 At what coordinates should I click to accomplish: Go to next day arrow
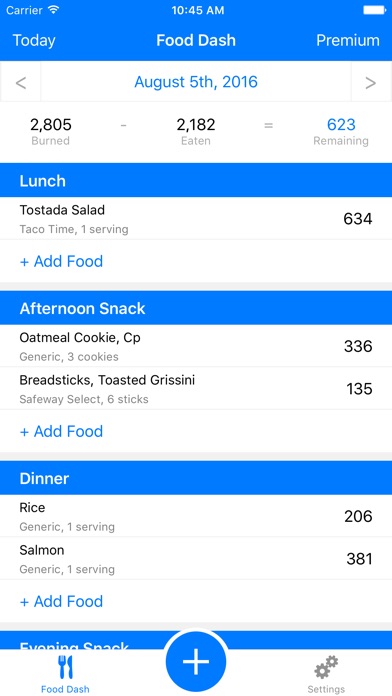371,82
